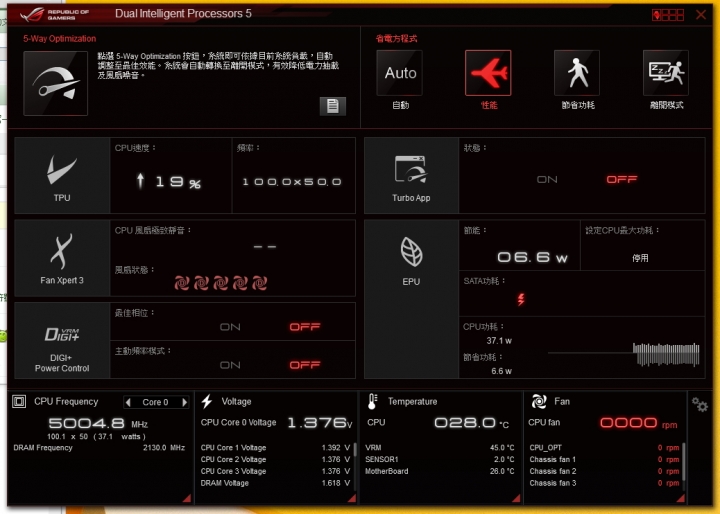The height and width of the screenshot is (514, 720).
Task: Click the 06.6 w energy saving value
Action: tap(533, 257)
